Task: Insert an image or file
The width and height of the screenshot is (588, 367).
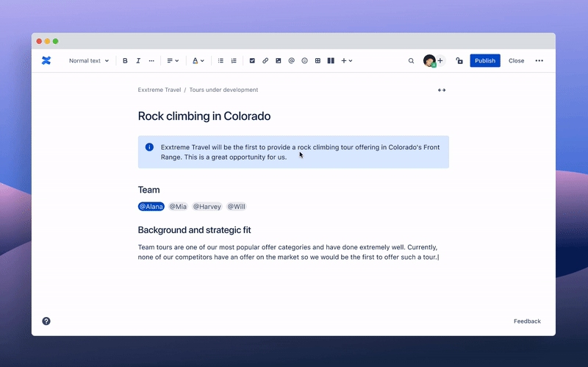Action: click(x=279, y=60)
